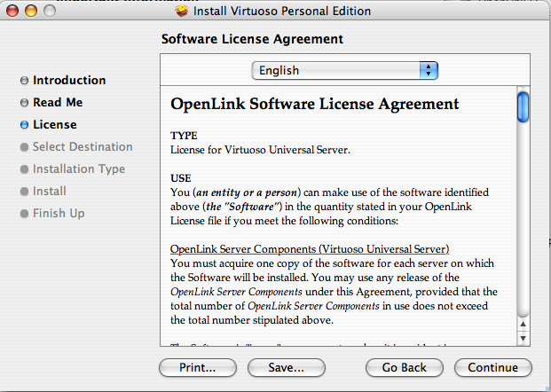This screenshot has width=551, height=392.
Task: Click the Install step in sidebar
Action: [x=50, y=191]
